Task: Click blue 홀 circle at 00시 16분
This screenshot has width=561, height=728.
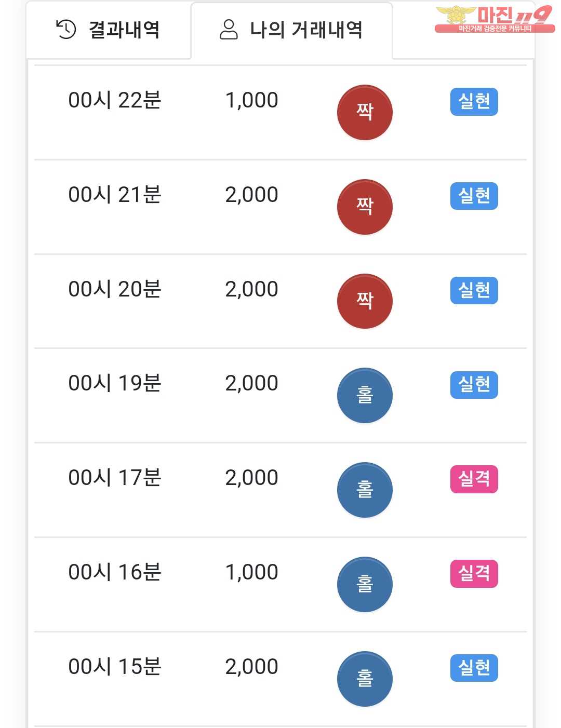Action: pyautogui.click(x=365, y=584)
